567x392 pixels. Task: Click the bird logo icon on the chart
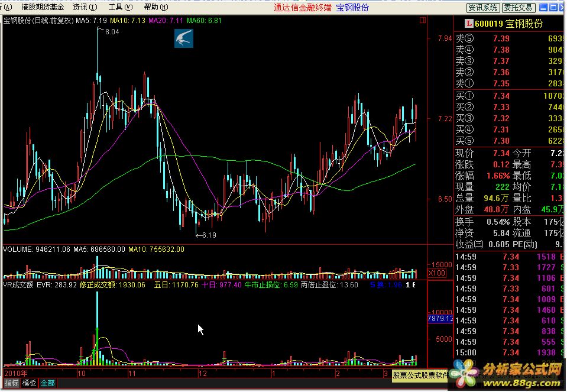click(x=184, y=38)
